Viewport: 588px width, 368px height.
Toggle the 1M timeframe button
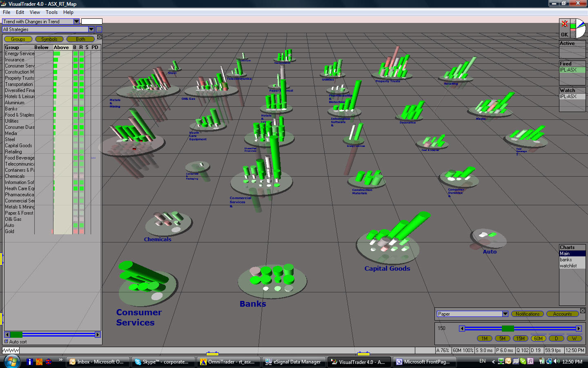coord(484,339)
